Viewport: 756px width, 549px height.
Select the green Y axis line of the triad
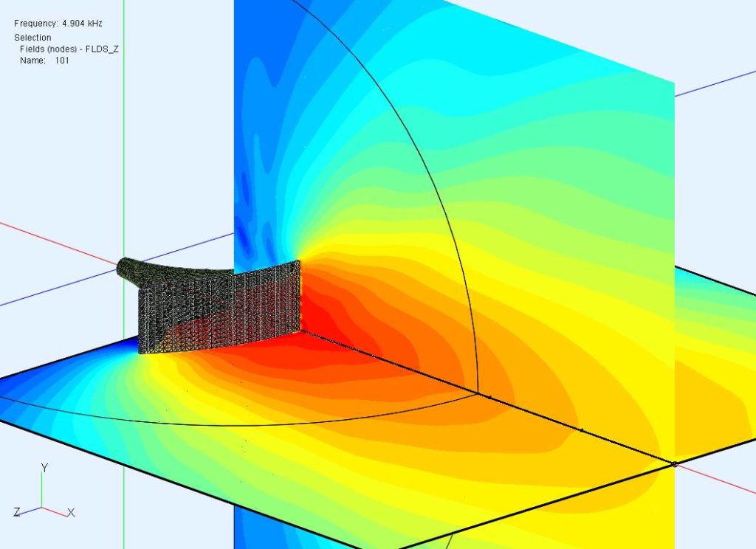[x=42, y=487]
